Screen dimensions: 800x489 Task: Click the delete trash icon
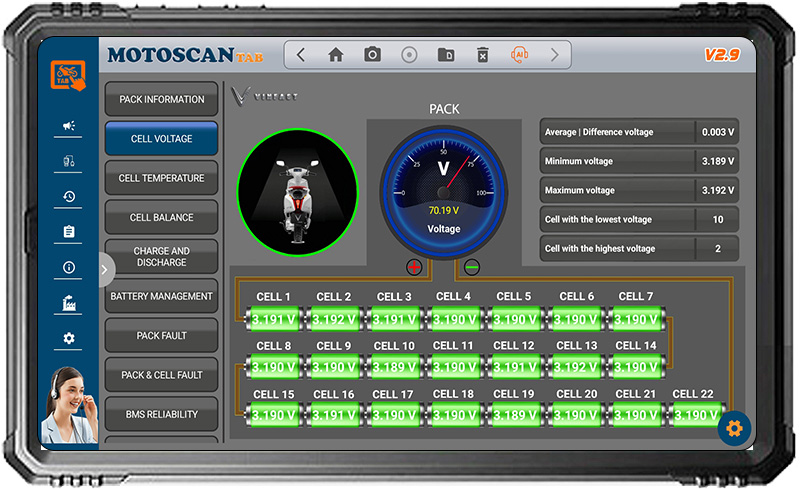[482, 55]
